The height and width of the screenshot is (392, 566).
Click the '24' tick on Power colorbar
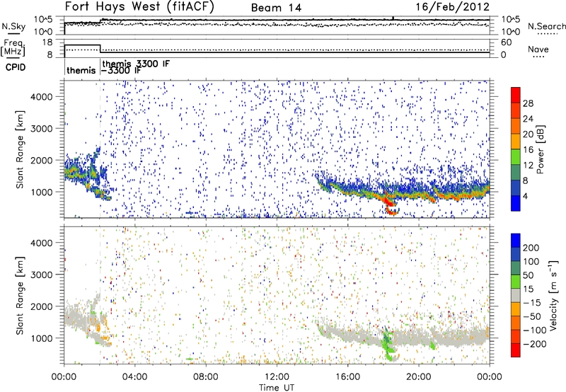[x=528, y=119]
